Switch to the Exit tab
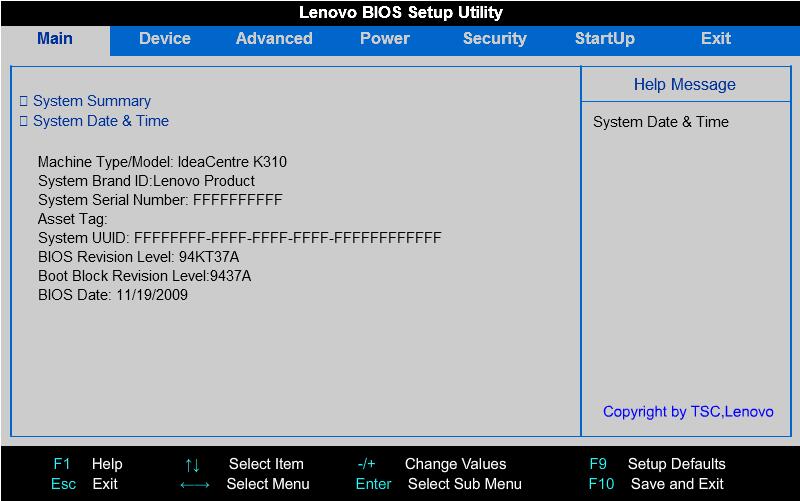The width and height of the screenshot is (800, 501). (716, 39)
